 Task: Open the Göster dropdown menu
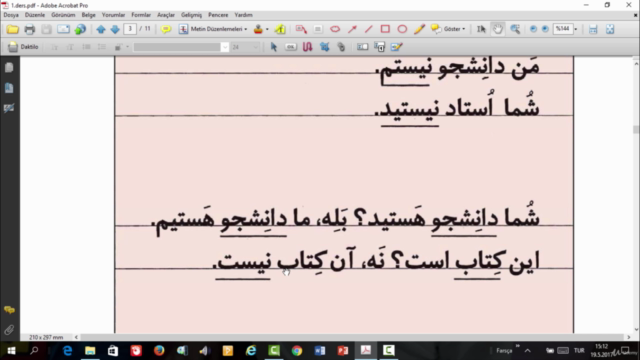448,29
